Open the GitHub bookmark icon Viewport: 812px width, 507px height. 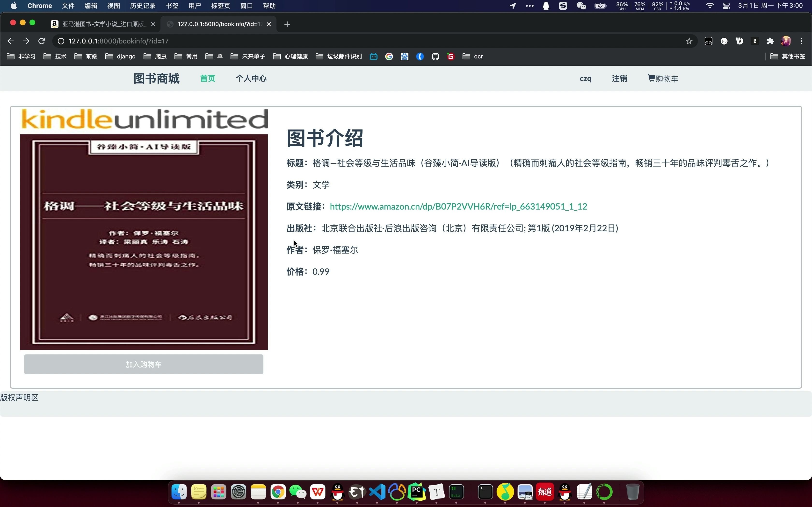[435, 56]
